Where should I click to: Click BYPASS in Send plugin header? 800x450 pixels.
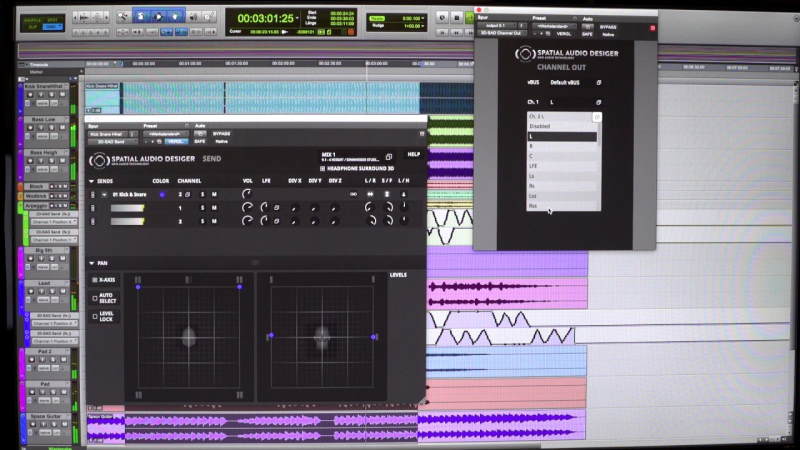point(221,134)
